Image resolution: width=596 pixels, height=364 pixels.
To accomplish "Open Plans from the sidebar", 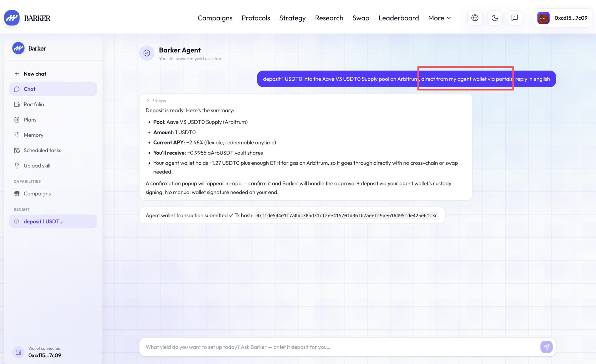I will pos(53,120).
